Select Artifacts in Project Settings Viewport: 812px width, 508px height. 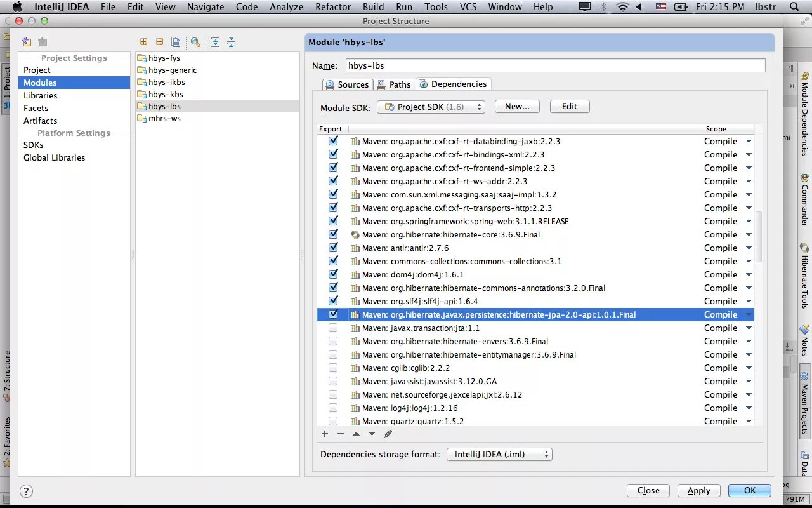point(74,121)
